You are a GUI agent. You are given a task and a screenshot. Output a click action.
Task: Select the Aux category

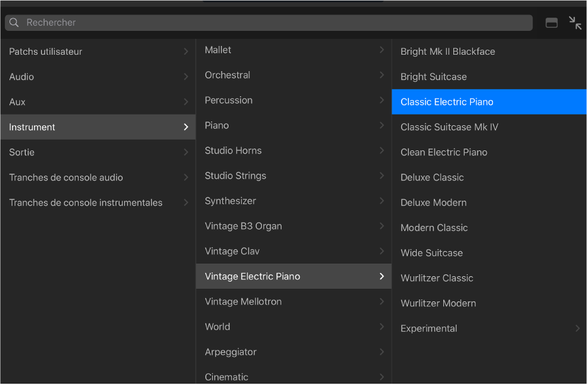click(x=98, y=102)
